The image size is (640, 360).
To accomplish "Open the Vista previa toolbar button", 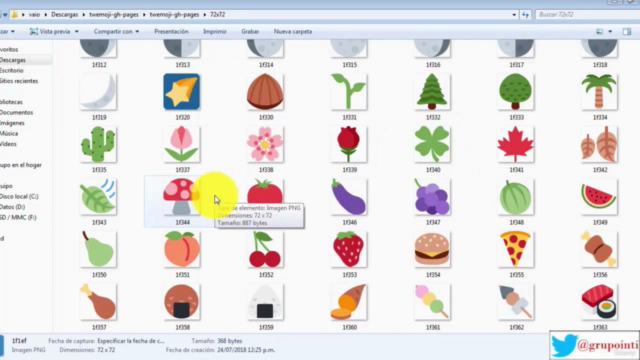I will (x=50, y=31).
